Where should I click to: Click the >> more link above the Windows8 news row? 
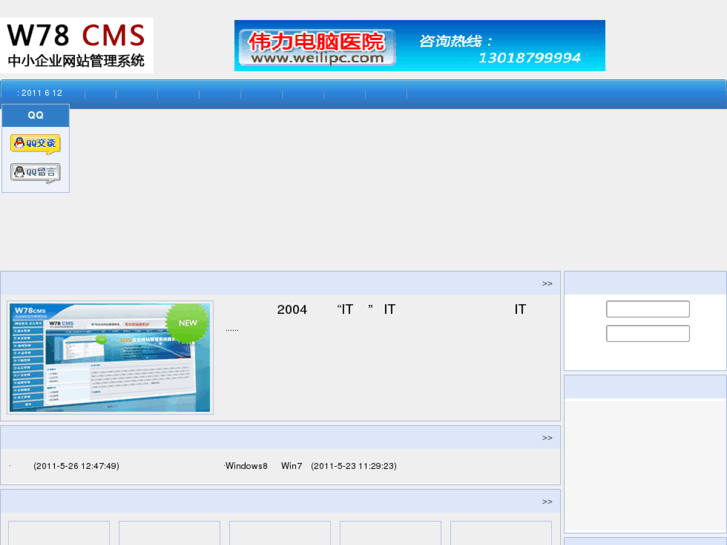pyautogui.click(x=547, y=438)
